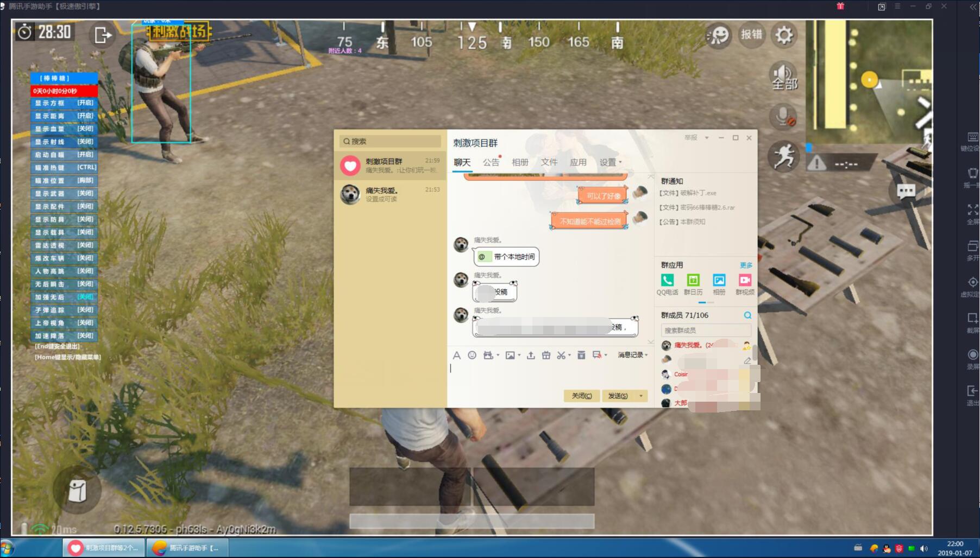Open the QQ电话 group call app
The height and width of the screenshot is (558, 980).
[667, 281]
